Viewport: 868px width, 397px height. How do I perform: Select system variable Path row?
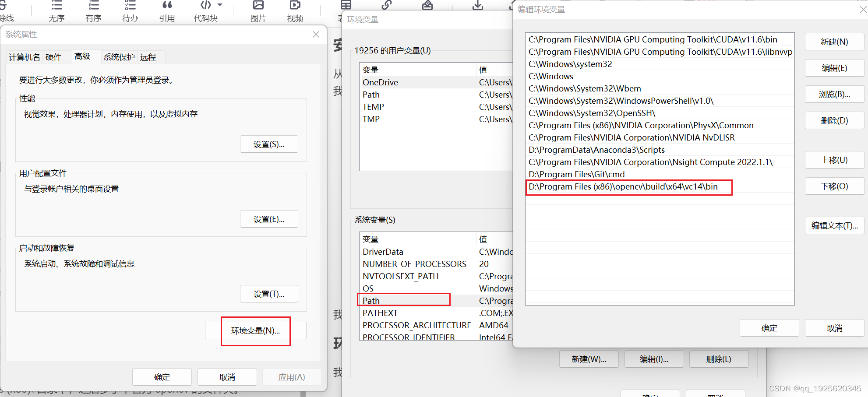pyautogui.click(x=436, y=301)
